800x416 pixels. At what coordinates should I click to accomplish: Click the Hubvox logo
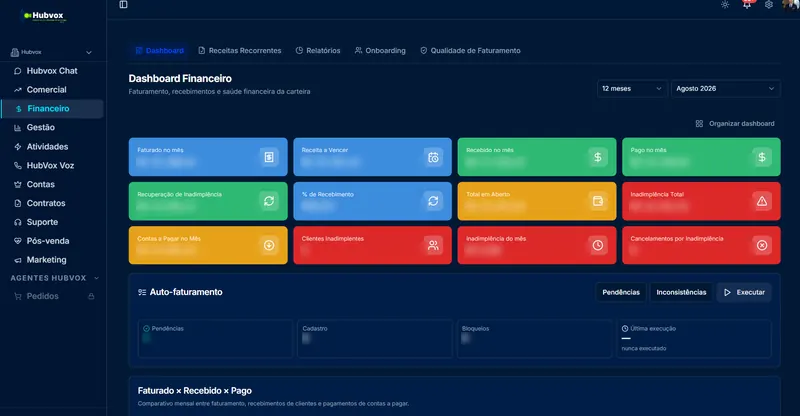[44, 16]
